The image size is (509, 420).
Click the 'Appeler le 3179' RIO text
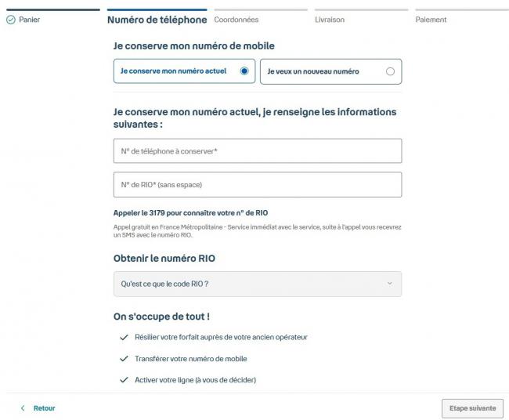(x=190, y=213)
